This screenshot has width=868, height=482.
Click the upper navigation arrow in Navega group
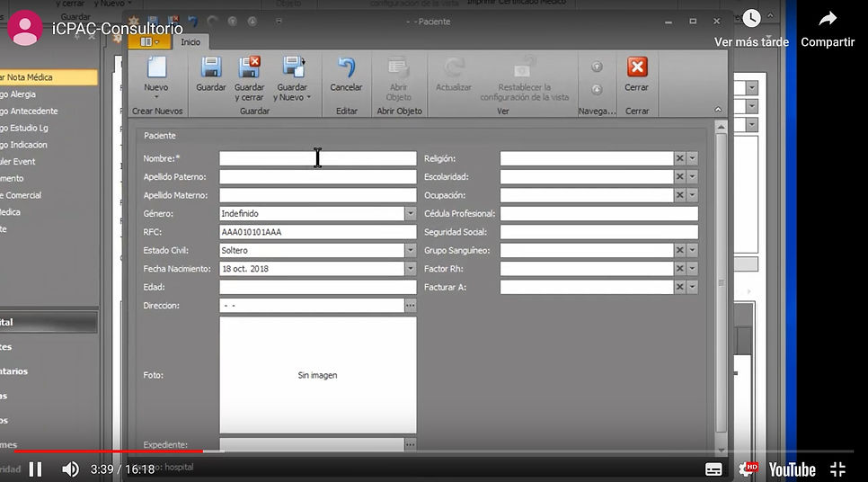[x=597, y=67]
